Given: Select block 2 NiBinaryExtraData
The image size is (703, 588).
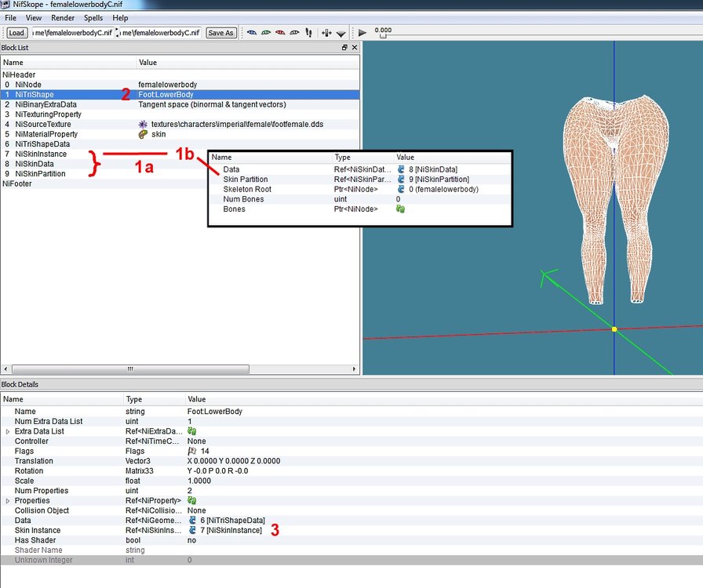Looking at the screenshot, I should click(x=180, y=104).
